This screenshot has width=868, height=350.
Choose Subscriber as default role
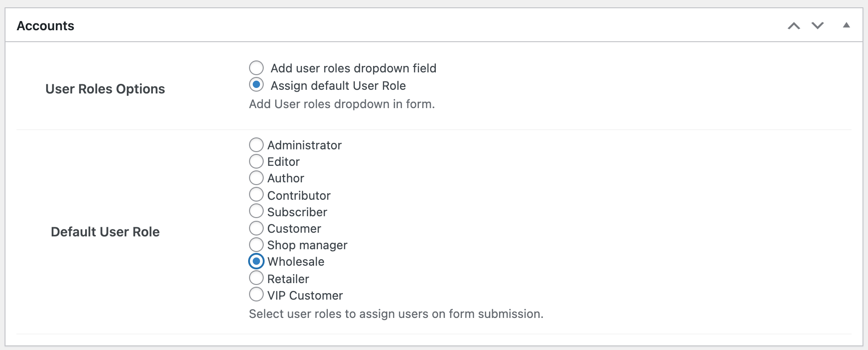(256, 211)
